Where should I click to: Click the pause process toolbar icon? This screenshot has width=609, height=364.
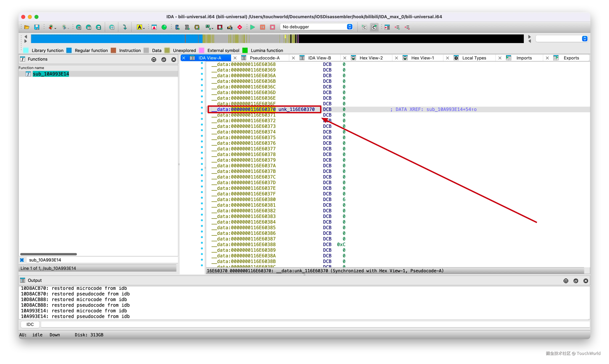click(x=262, y=27)
